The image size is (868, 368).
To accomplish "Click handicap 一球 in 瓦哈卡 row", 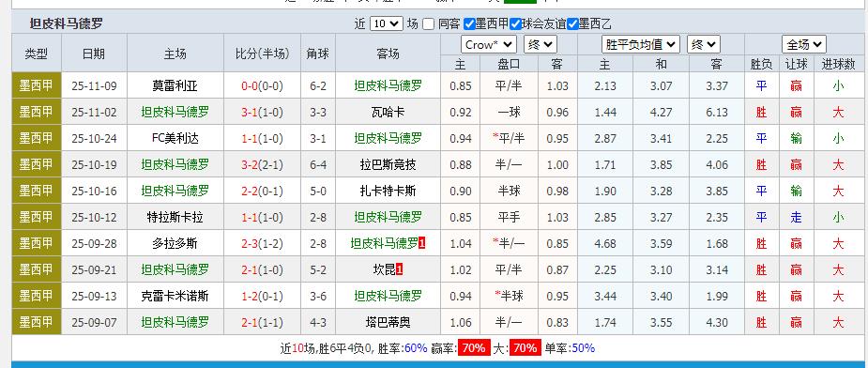I will pyautogui.click(x=510, y=112).
